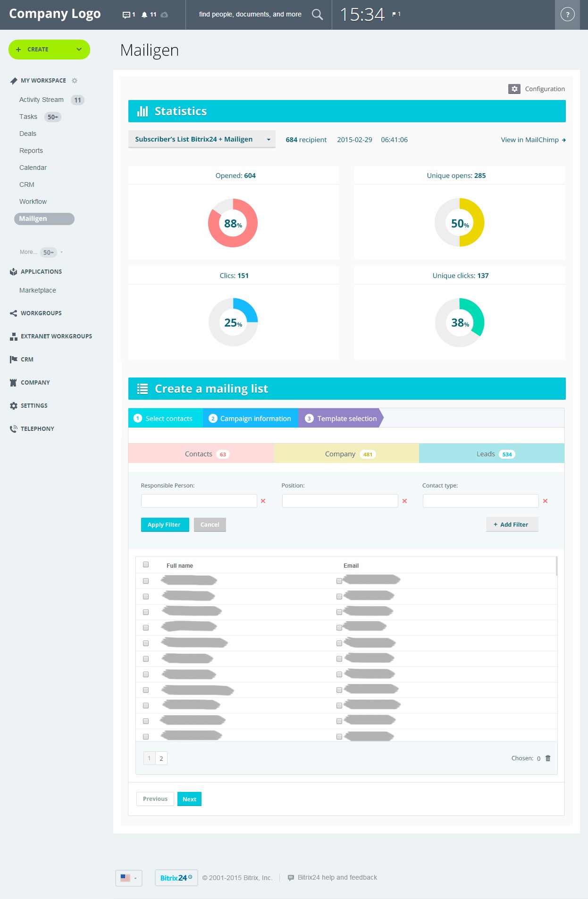Viewport: 588px width, 899px height.
Task: Follow the View in MailChimp link
Action: click(533, 140)
